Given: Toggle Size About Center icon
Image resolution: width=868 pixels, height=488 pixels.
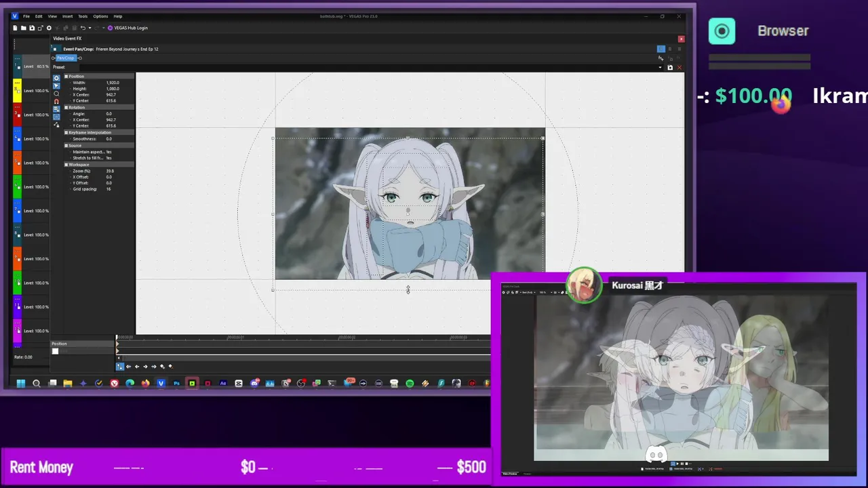Looking at the screenshot, I should (56, 117).
